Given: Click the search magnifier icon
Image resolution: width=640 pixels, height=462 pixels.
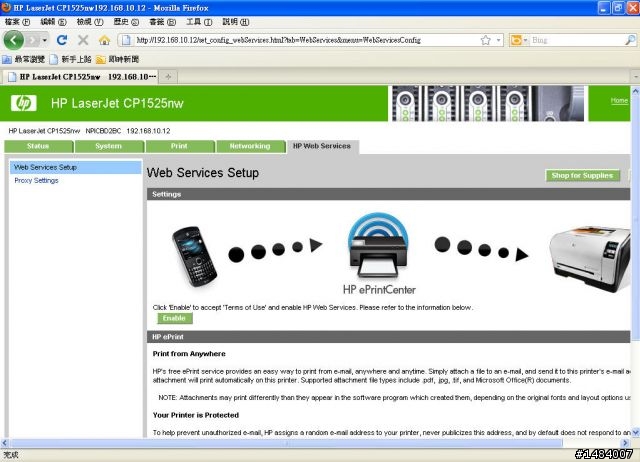Looking at the screenshot, I should click(x=630, y=40).
